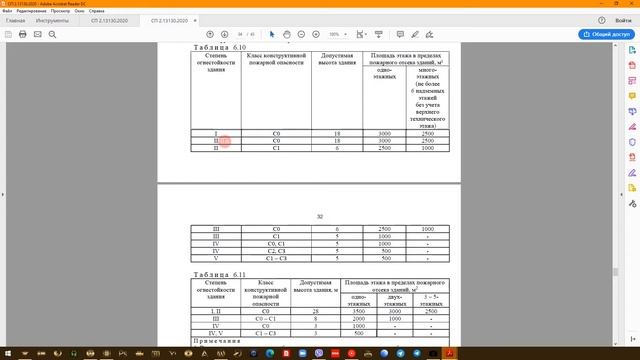The image size is (640, 360).
Task: Open Viber icon in taskbar
Action: 319,353
